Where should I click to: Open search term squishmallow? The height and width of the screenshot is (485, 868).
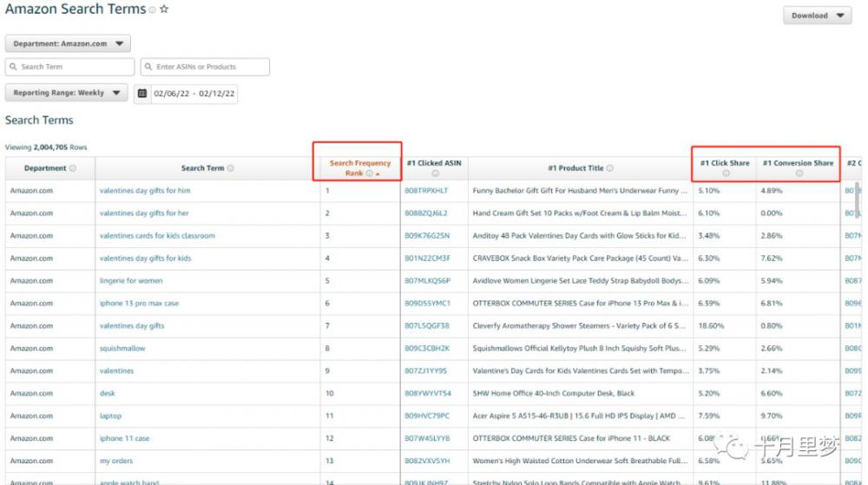tap(122, 349)
